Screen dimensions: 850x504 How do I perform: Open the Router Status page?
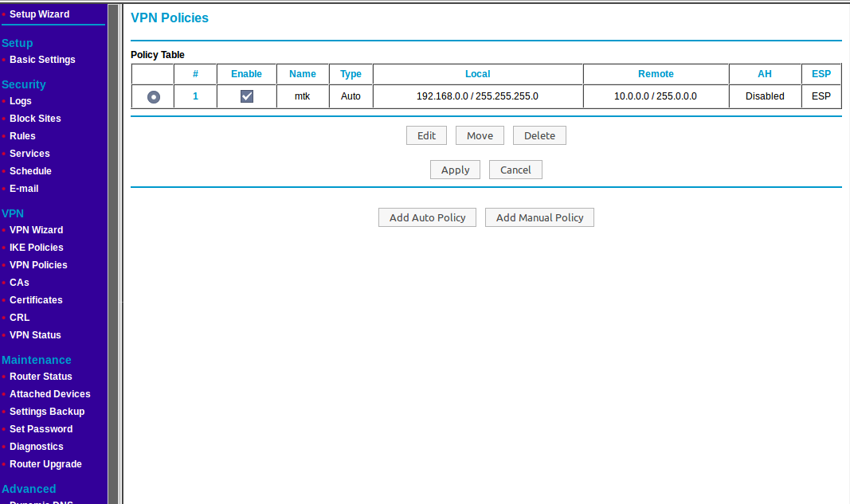[41, 377]
